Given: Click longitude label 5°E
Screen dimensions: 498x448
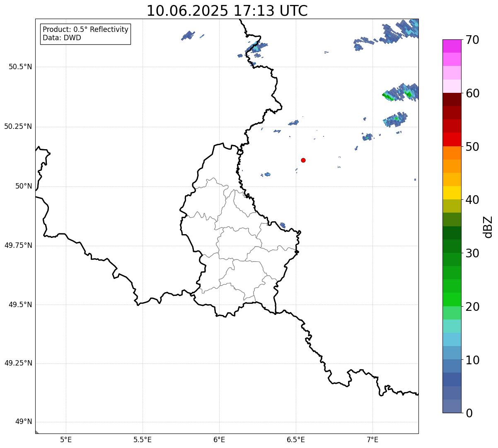Looking at the screenshot, I should click(66, 439).
